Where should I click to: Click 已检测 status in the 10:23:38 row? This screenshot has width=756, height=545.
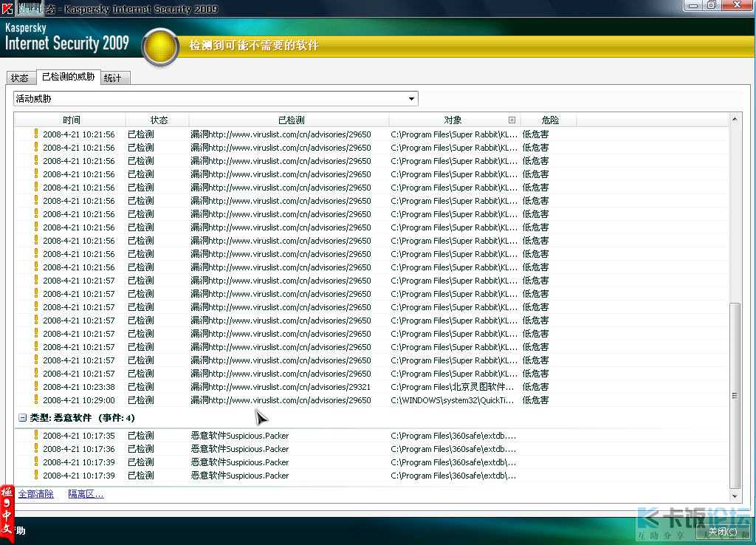click(141, 387)
